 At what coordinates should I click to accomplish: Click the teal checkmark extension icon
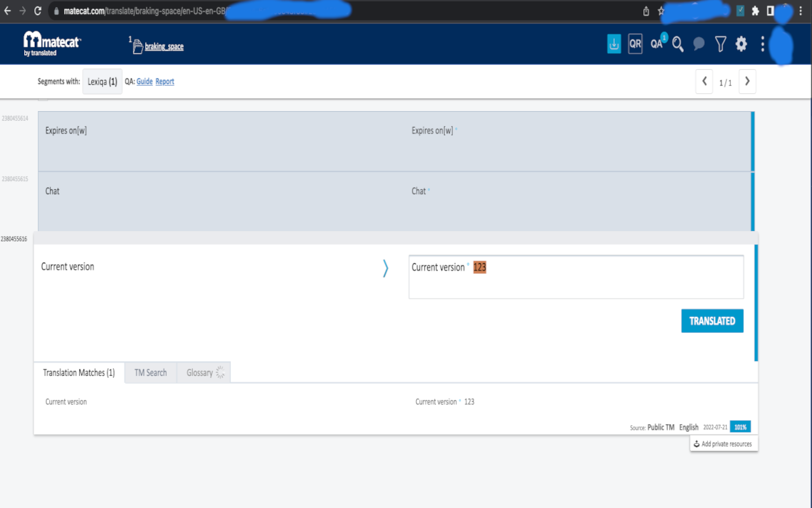(x=740, y=11)
